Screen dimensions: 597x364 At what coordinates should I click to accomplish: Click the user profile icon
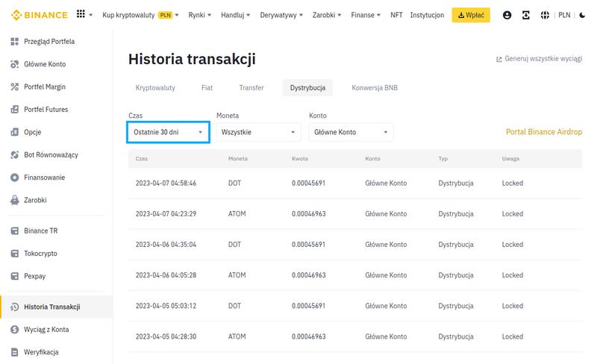(x=507, y=15)
